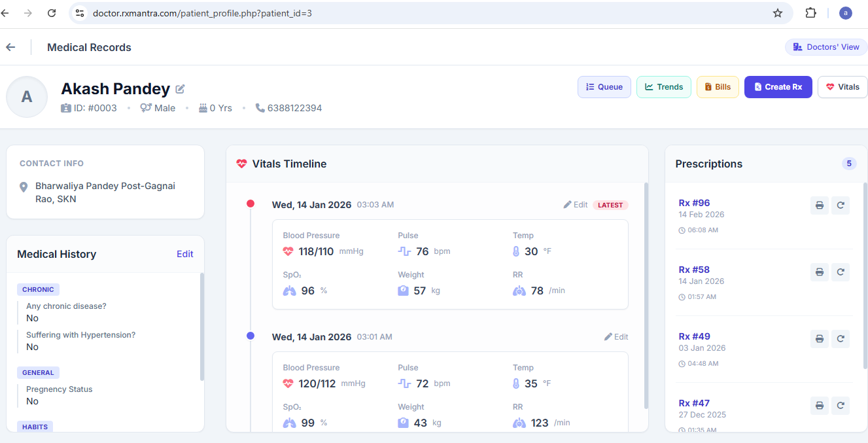Click the edit pencil icon beside Akash Pandey

coord(181,89)
